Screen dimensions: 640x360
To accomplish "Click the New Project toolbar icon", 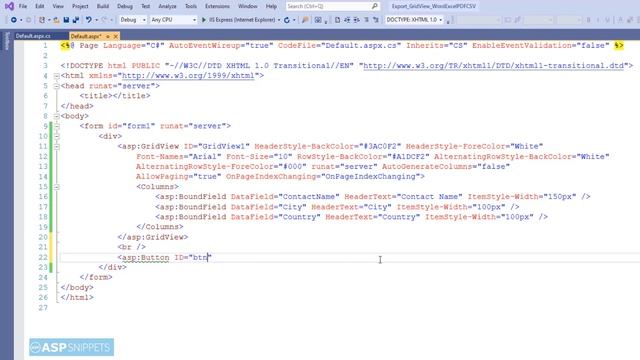I will click(42, 20).
